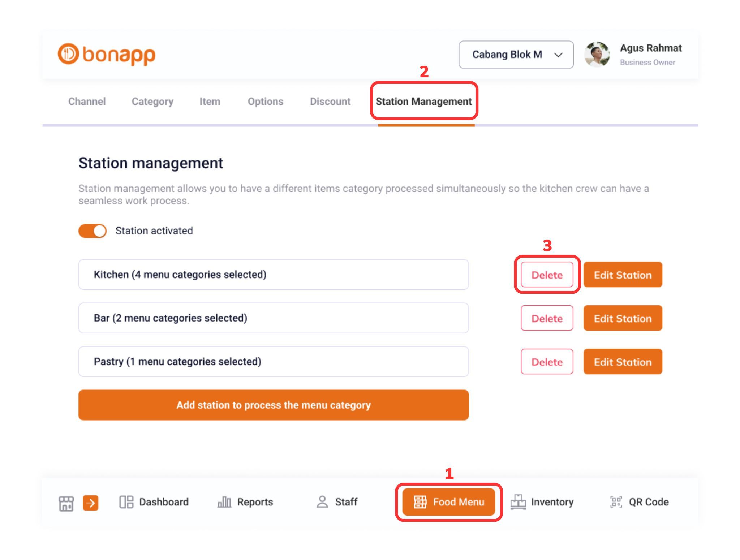
Task: Open the Cabang Blok M branch dropdown
Action: (516, 55)
